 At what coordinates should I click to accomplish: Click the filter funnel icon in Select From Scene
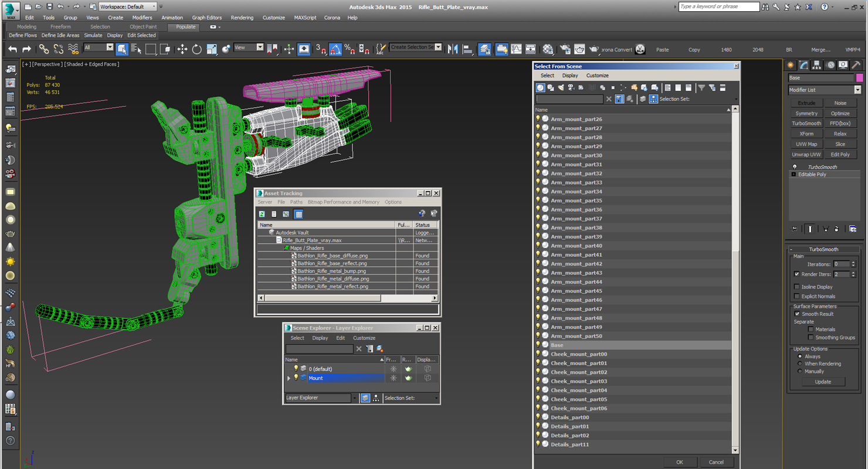coord(701,88)
